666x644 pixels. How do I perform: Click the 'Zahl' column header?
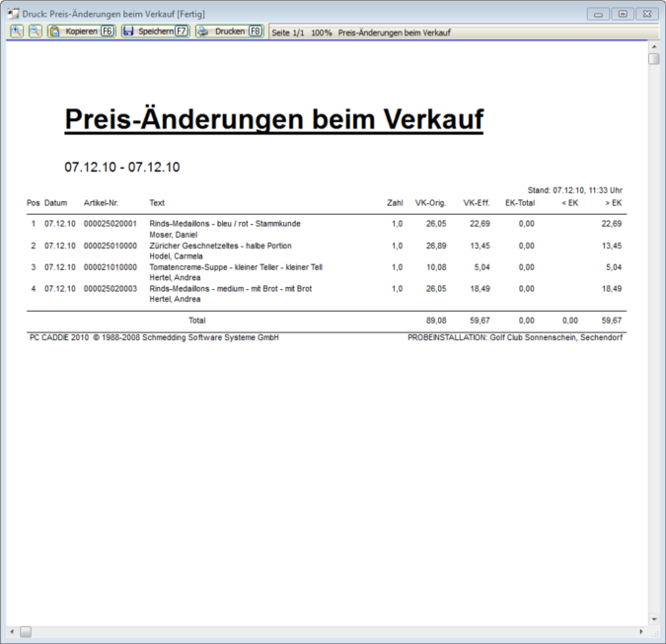click(395, 203)
